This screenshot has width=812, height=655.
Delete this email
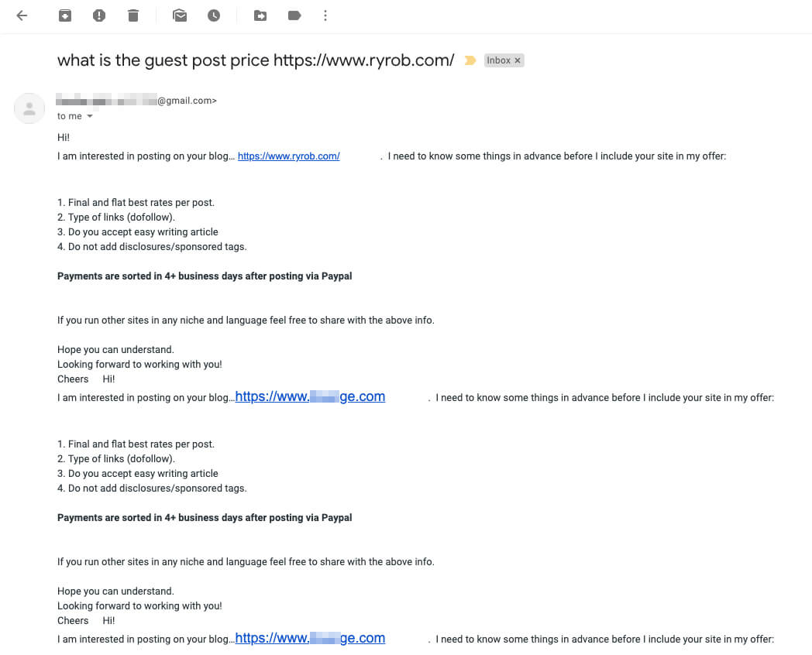click(132, 15)
